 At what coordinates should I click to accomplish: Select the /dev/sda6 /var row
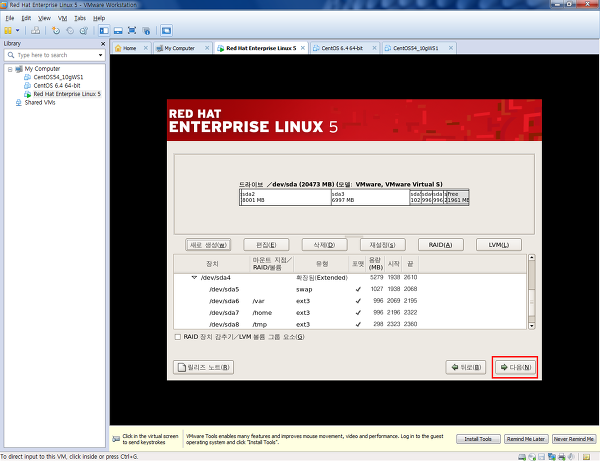coord(350,301)
